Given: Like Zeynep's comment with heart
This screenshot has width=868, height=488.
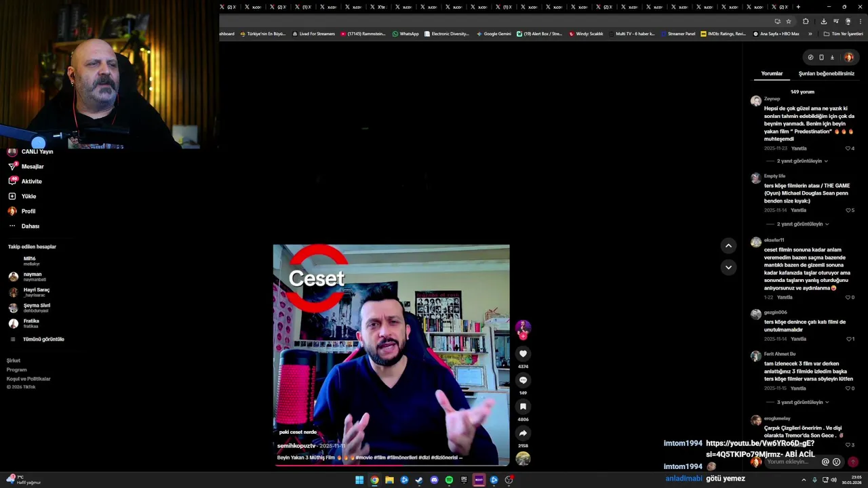Looking at the screenshot, I should coord(848,148).
